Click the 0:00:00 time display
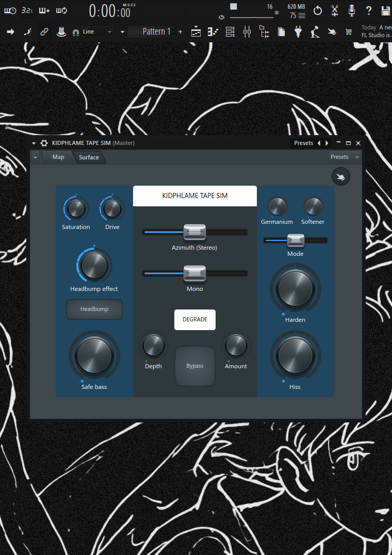This screenshot has width=392, height=555. (110, 11)
